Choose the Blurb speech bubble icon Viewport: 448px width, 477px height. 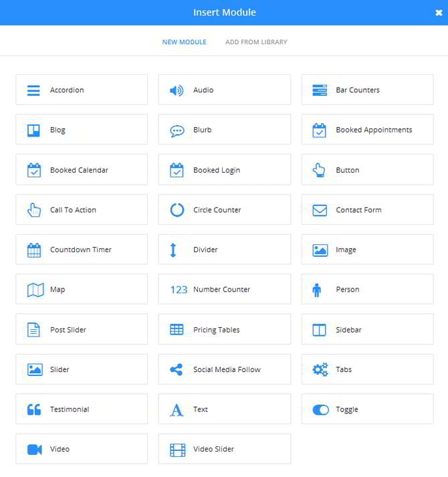[x=177, y=130]
